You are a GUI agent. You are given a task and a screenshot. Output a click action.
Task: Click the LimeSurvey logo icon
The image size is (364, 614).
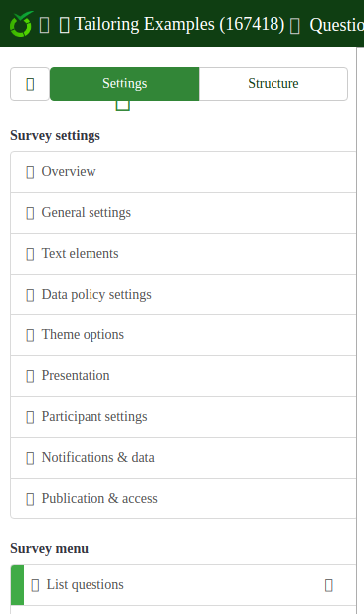[21, 24]
